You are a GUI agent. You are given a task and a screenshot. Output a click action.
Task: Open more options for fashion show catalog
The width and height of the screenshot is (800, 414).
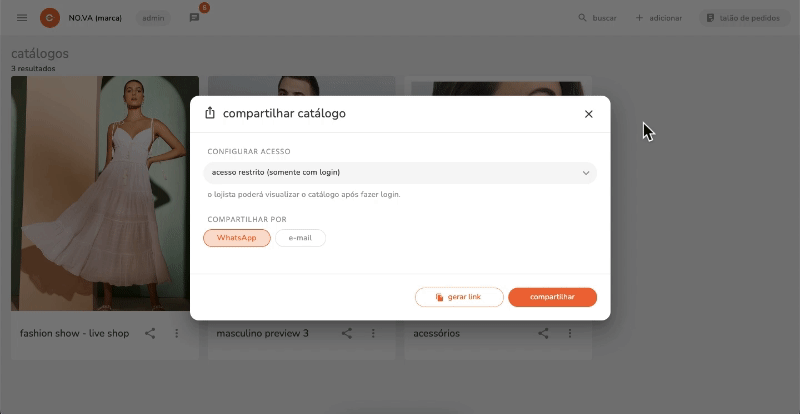pyautogui.click(x=177, y=333)
